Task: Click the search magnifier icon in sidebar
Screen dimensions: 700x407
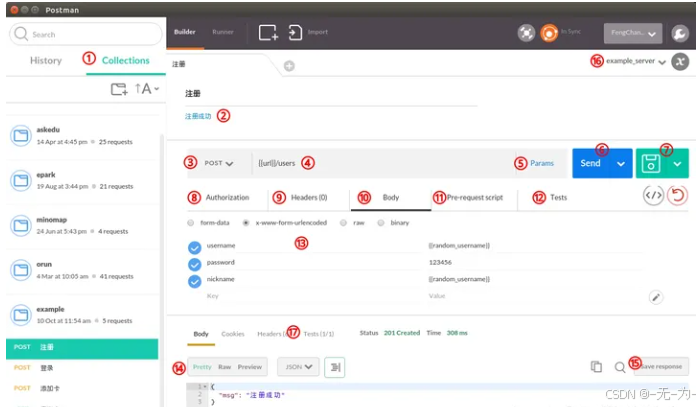Action: coord(21,34)
